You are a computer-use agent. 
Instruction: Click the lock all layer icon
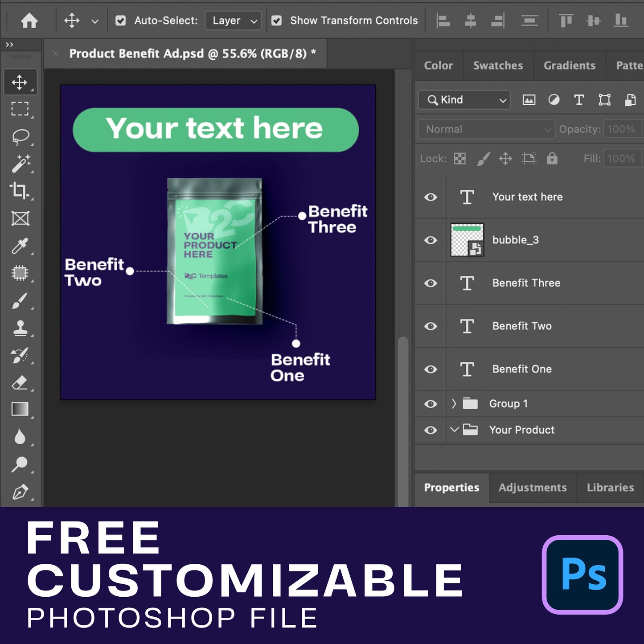[x=552, y=159]
